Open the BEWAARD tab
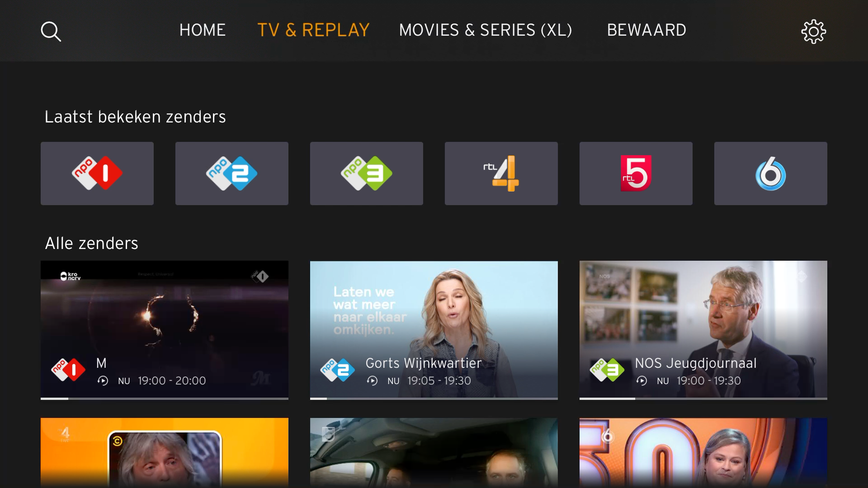 coord(646,30)
